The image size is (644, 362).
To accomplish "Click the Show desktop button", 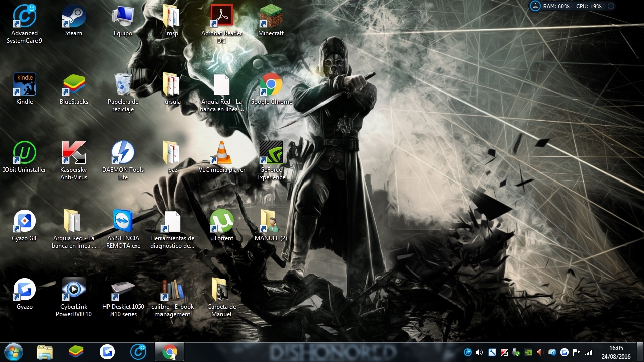I will coord(639,352).
